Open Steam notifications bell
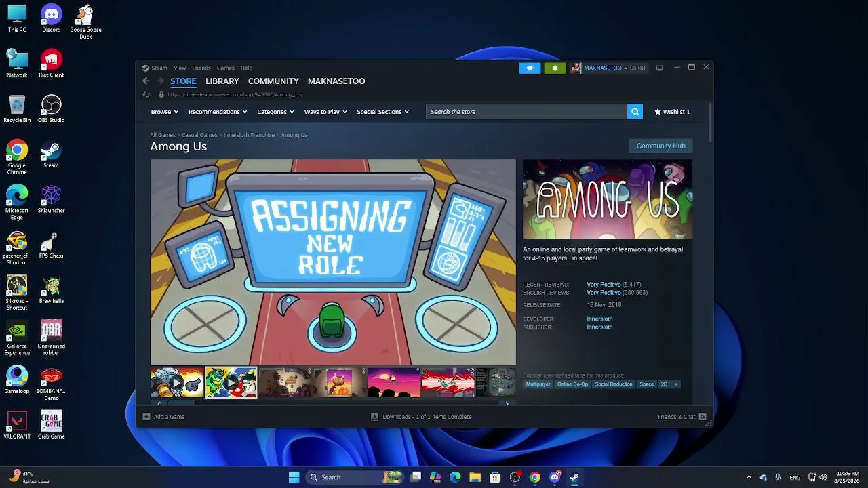This screenshot has width=868, height=488. point(555,68)
